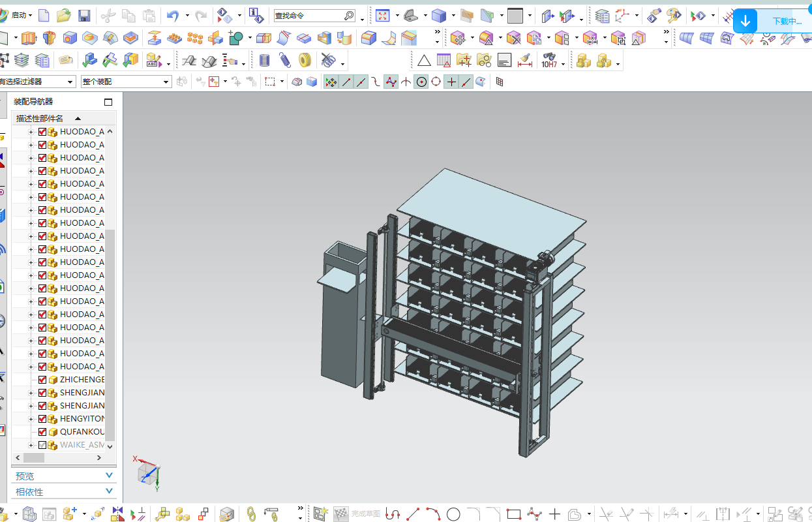Save the assembly with the floppy icon
Screen dimensions: 812x522
point(84,15)
